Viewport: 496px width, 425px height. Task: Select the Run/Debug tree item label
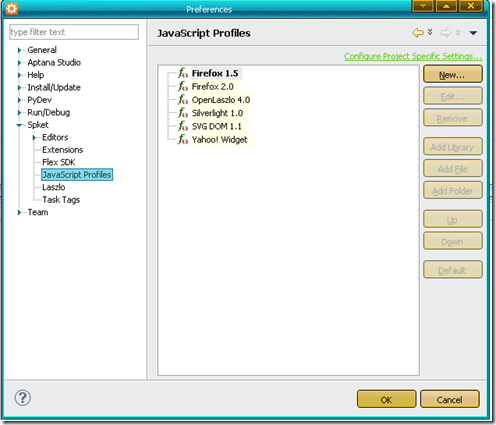tap(49, 112)
